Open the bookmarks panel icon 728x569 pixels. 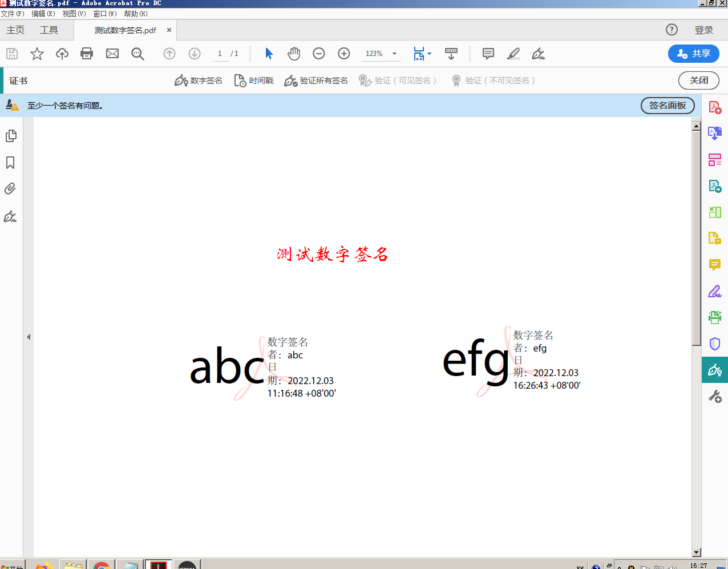point(10,163)
